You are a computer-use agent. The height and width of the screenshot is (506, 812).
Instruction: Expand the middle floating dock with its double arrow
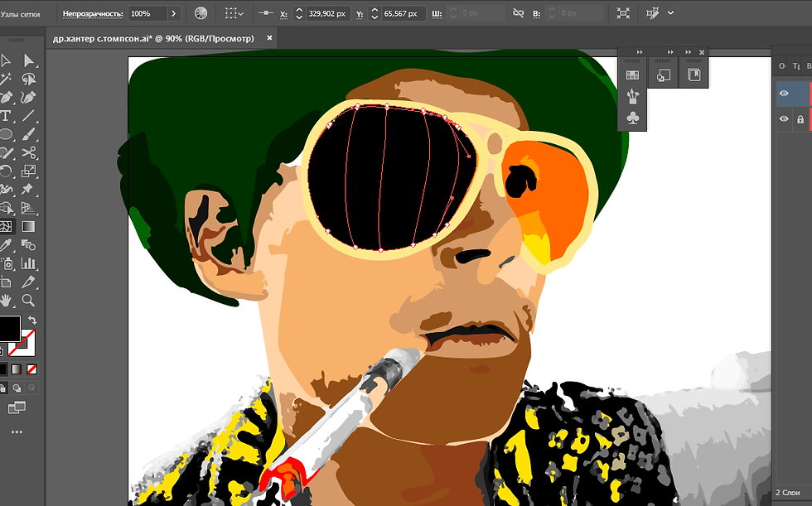pyautogui.click(x=670, y=52)
